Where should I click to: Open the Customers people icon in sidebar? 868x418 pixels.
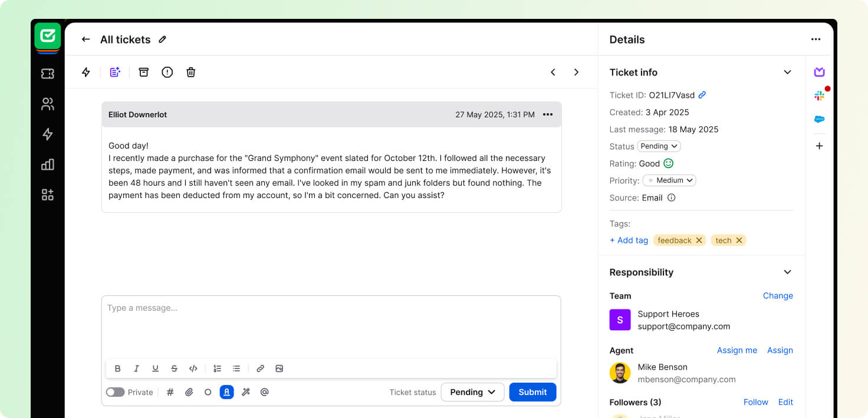tap(48, 104)
